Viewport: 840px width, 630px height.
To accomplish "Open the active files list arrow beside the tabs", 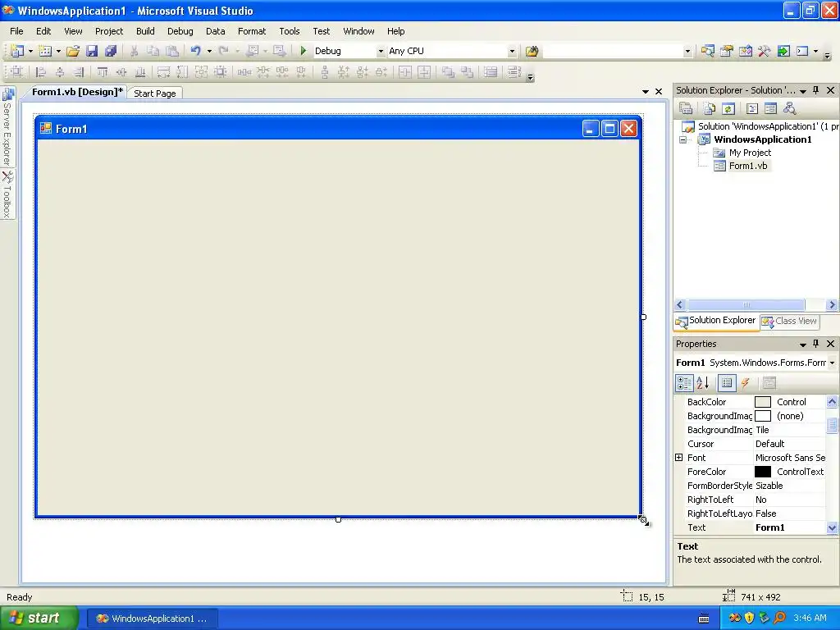I will (646, 92).
